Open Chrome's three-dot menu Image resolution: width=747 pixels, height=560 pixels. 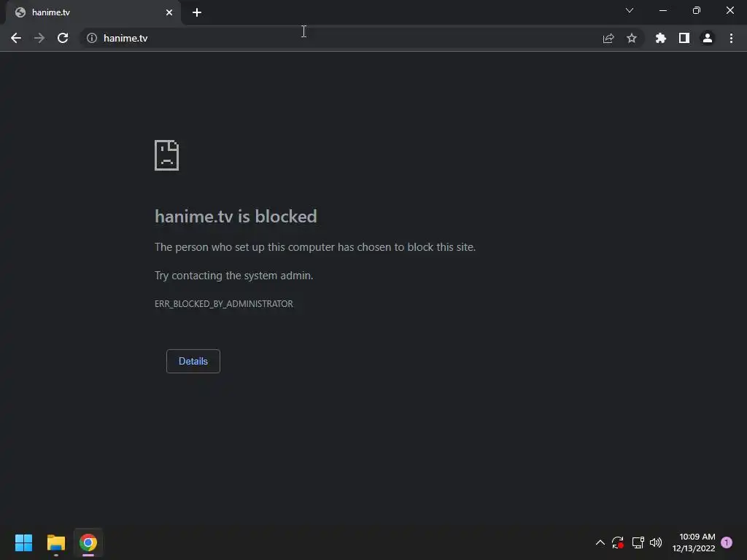click(731, 38)
